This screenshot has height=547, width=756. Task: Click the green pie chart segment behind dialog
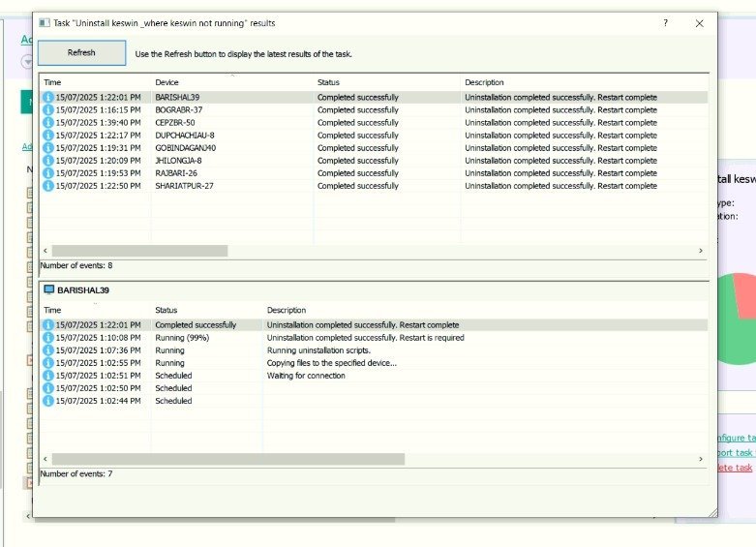pyautogui.click(x=736, y=338)
